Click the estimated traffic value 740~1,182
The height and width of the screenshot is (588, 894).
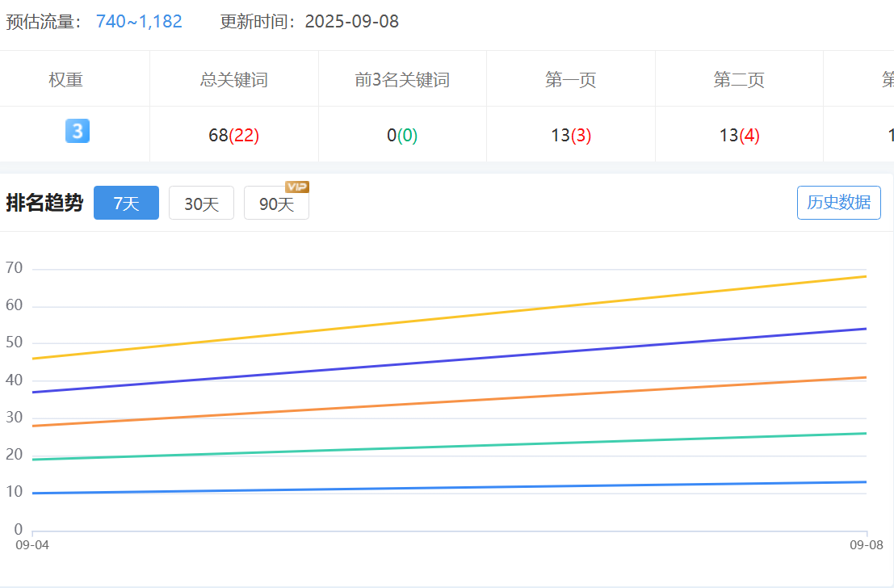pos(139,22)
